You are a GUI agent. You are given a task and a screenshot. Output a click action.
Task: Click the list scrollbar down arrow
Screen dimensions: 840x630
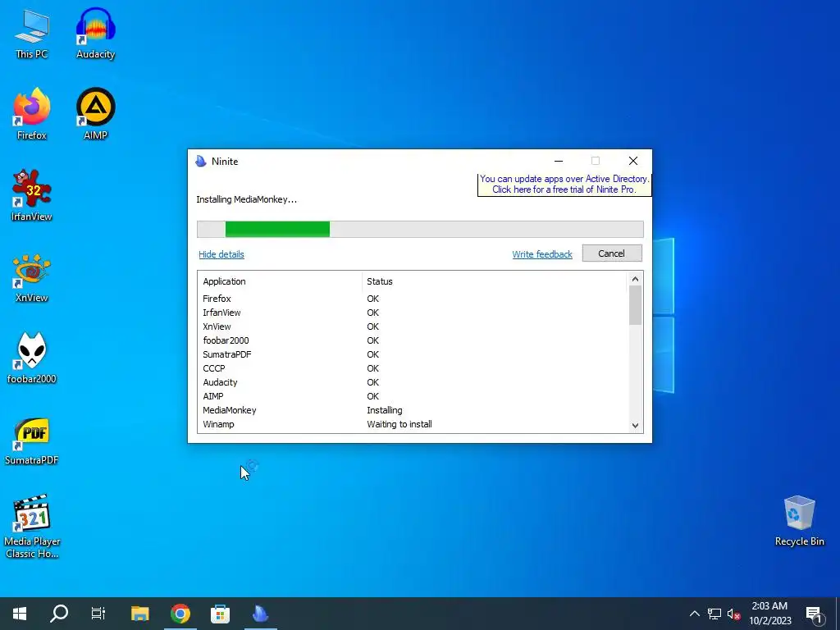click(x=636, y=426)
